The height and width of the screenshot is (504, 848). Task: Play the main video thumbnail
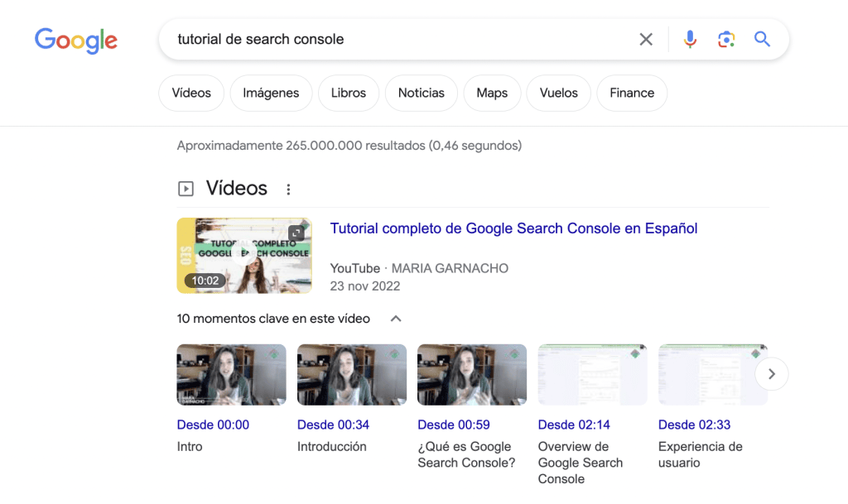[244, 256]
